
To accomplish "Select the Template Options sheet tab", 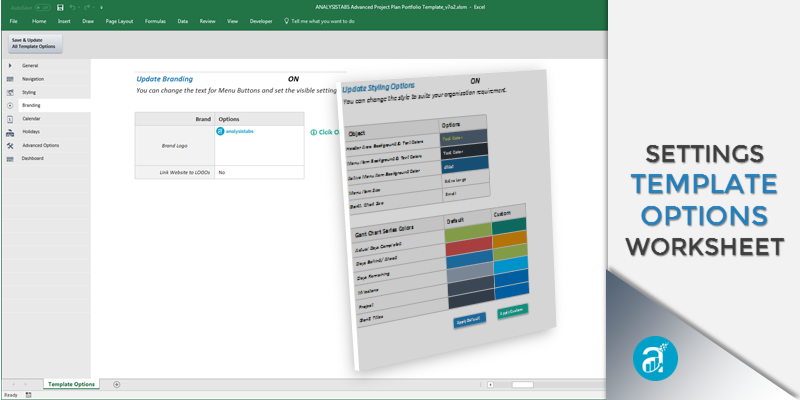I will point(71,384).
